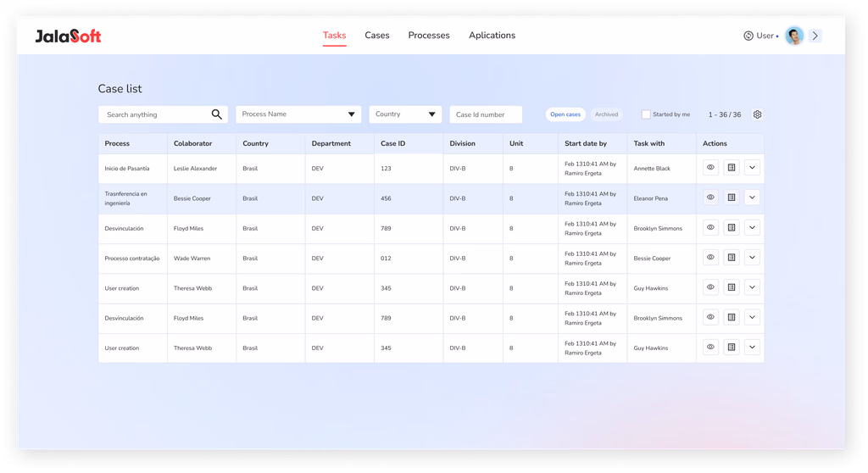This screenshot has width=868, height=473.
Task: Open the Aplications tab
Action: pos(492,35)
